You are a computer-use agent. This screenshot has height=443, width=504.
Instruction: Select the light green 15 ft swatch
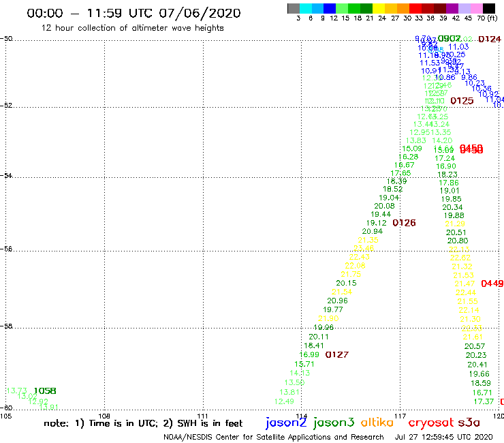[342, 8]
